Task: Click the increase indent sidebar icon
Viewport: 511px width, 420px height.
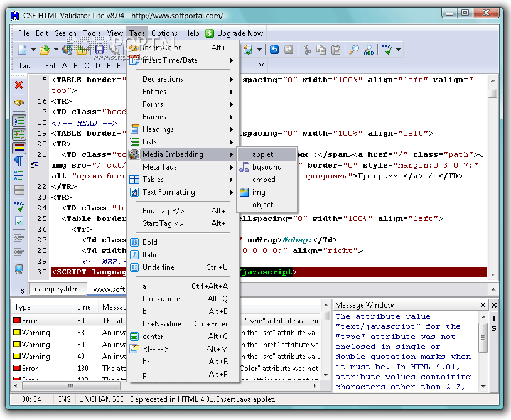Action: tap(19, 239)
